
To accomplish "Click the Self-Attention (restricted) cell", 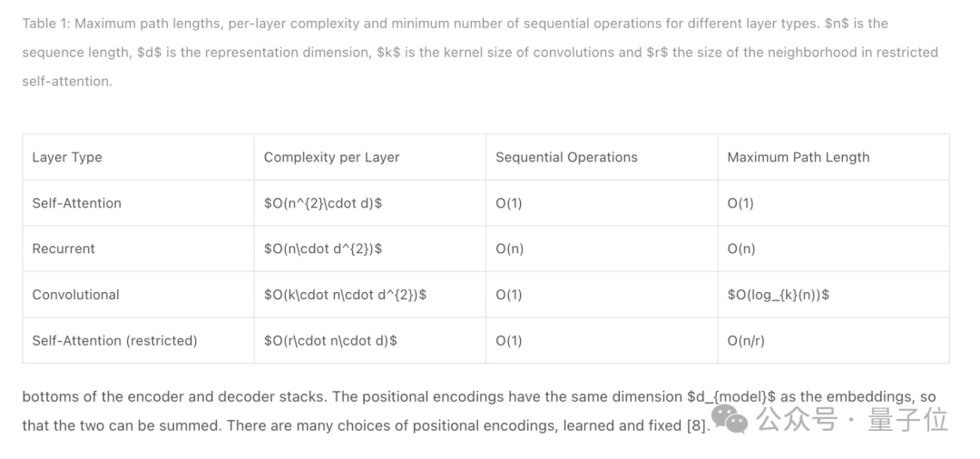I will click(x=138, y=340).
